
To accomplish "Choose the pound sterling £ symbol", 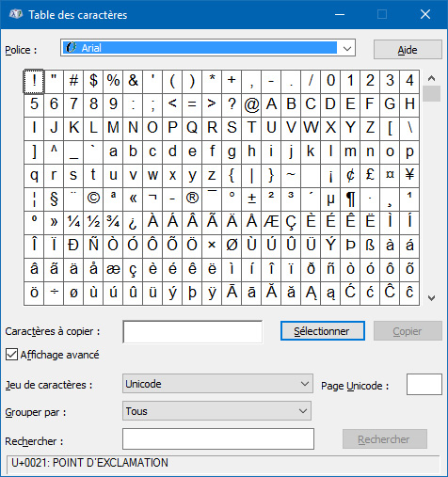I will [370, 176].
